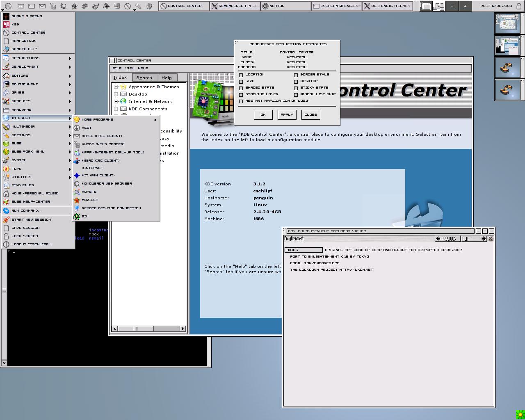Open the File menu in Control Center
525x420 pixels.
pos(117,68)
